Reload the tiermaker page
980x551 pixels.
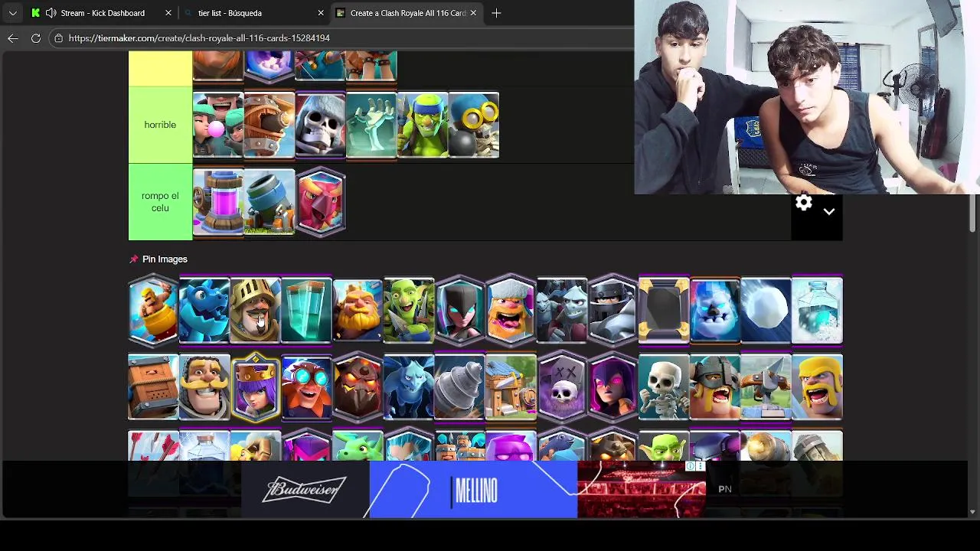click(35, 37)
